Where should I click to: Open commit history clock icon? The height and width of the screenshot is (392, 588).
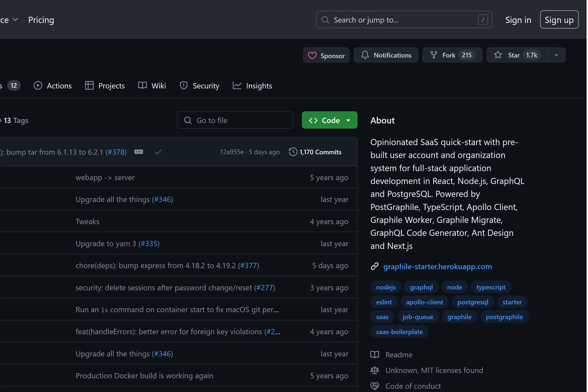click(x=293, y=152)
